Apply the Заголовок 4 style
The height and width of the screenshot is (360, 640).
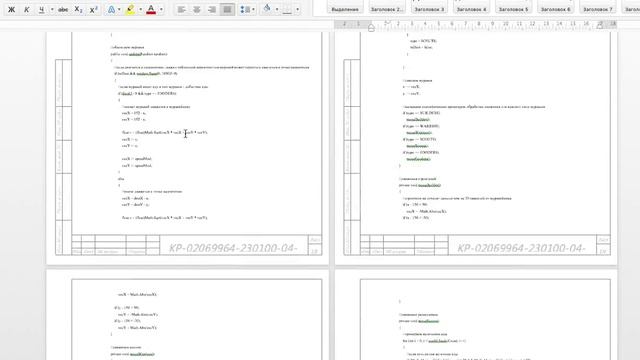pyautogui.click(x=471, y=7)
